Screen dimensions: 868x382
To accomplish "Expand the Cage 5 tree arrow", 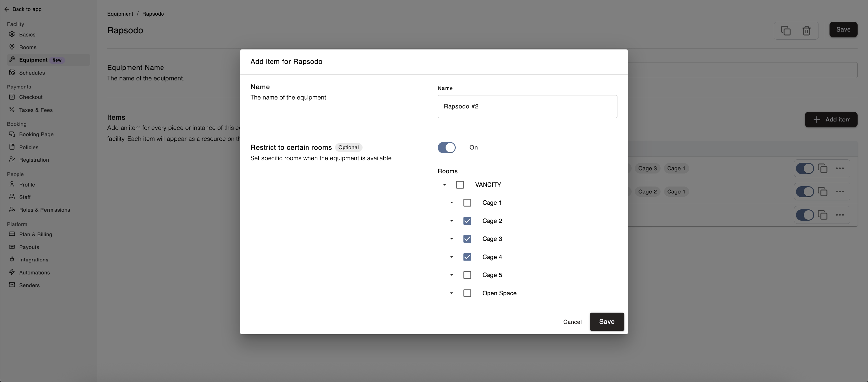I will pos(452,275).
